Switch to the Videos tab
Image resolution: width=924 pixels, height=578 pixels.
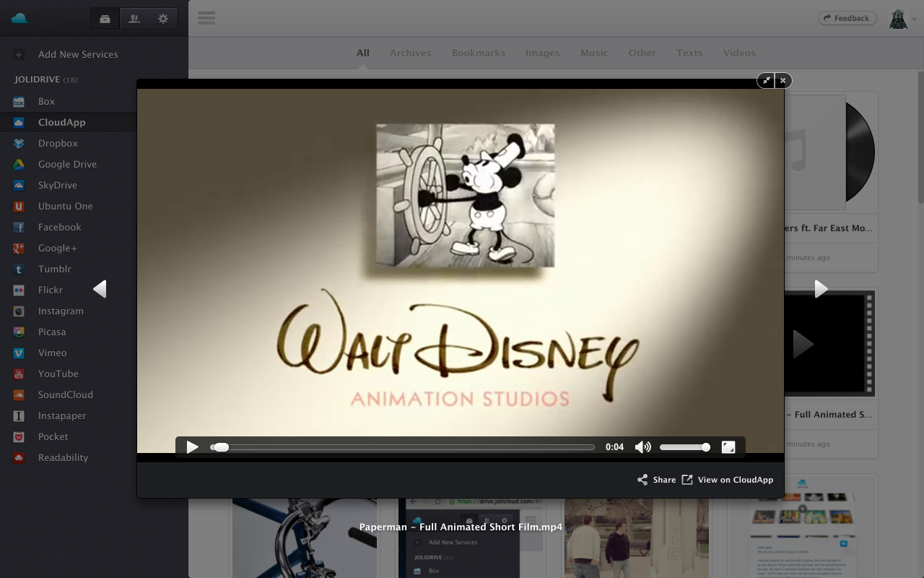click(739, 53)
